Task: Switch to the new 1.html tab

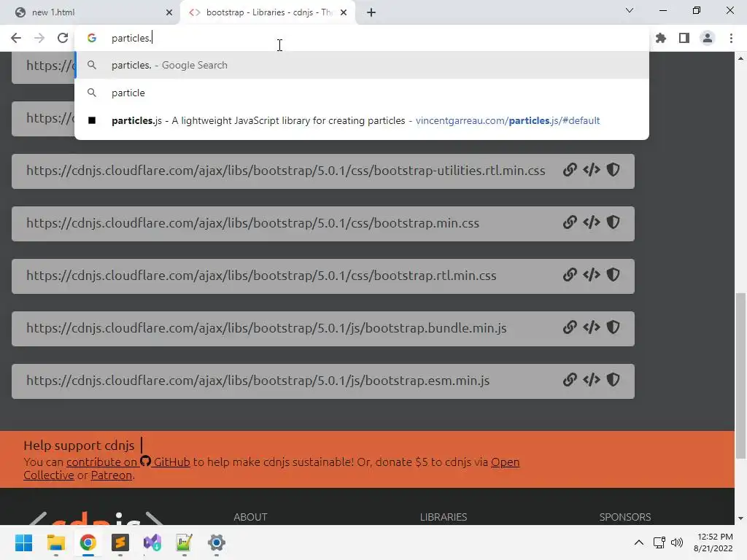Action: (90, 12)
